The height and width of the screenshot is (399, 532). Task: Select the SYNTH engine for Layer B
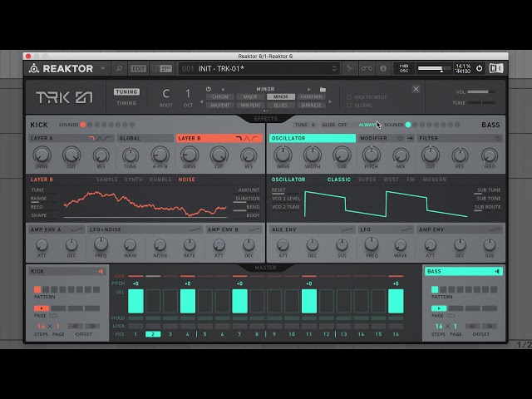pyautogui.click(x=134, y=180)
